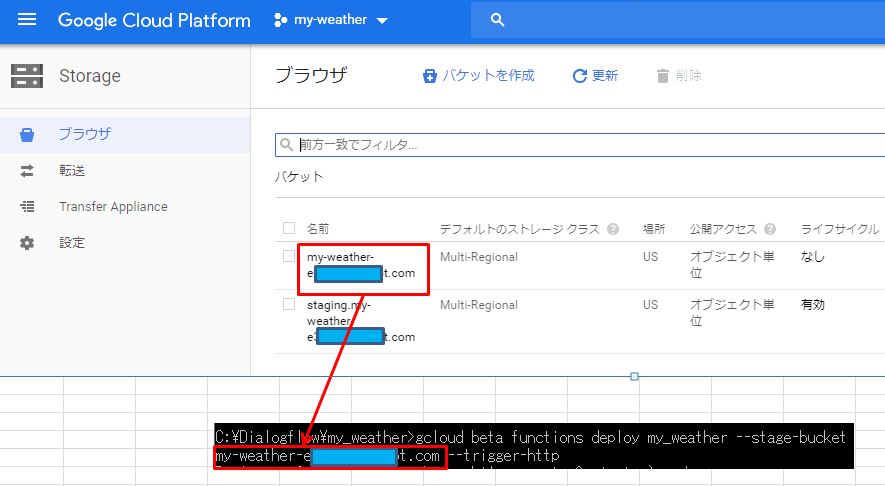885x486 pixels.
Task: Click the transfer arrows icon beside 転送
Action: point(27,171)
